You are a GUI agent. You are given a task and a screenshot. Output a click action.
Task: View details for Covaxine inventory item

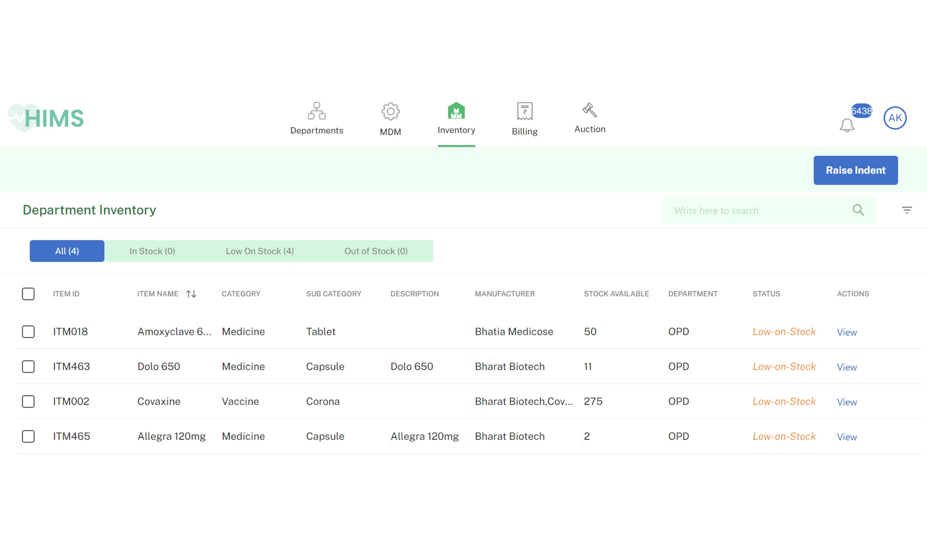click(848, 401)
